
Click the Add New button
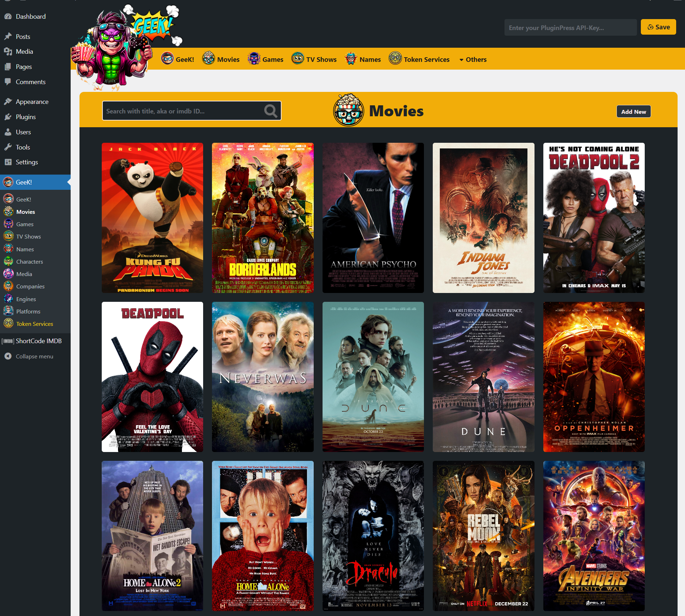[633, 112]
